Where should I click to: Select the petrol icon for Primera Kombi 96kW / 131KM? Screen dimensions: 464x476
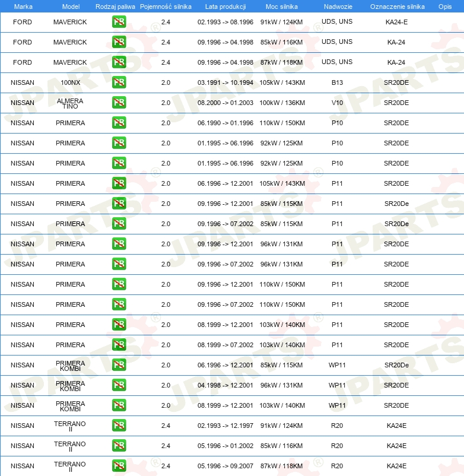point(119,385)
